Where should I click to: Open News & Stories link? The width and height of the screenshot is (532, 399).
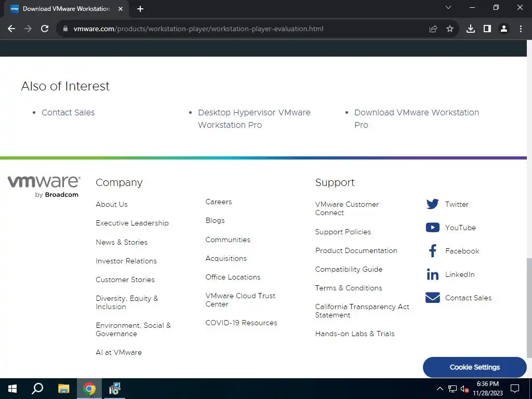(122, 242)
